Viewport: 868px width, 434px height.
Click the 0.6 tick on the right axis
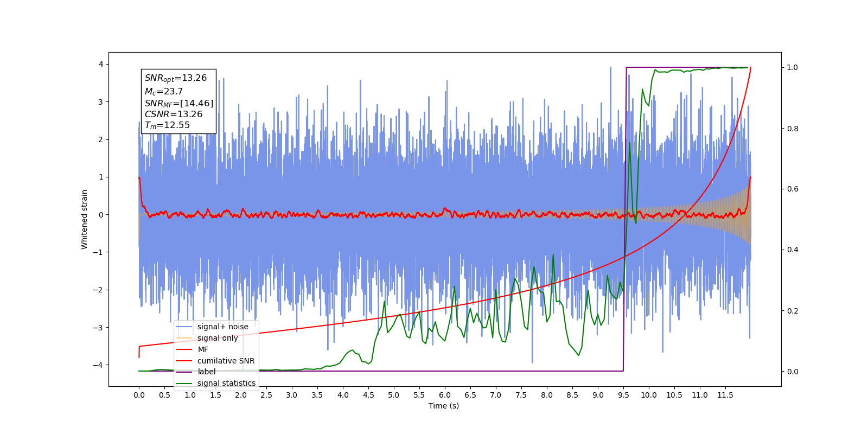793,189
